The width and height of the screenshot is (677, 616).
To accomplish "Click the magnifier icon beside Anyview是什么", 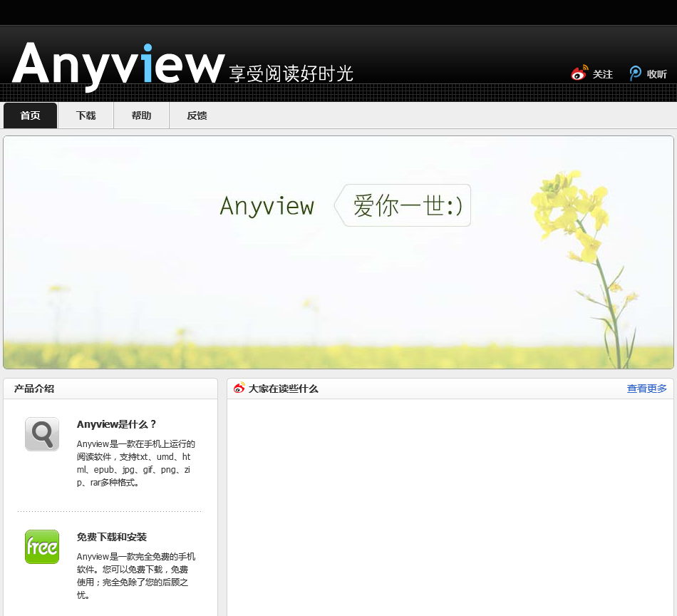I will (42, 434).
